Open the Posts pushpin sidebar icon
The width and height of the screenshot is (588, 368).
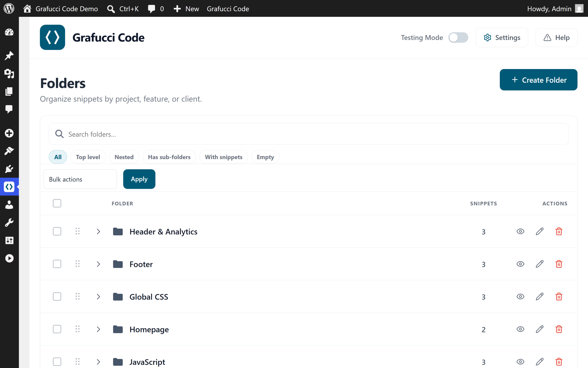click(9, 56)
